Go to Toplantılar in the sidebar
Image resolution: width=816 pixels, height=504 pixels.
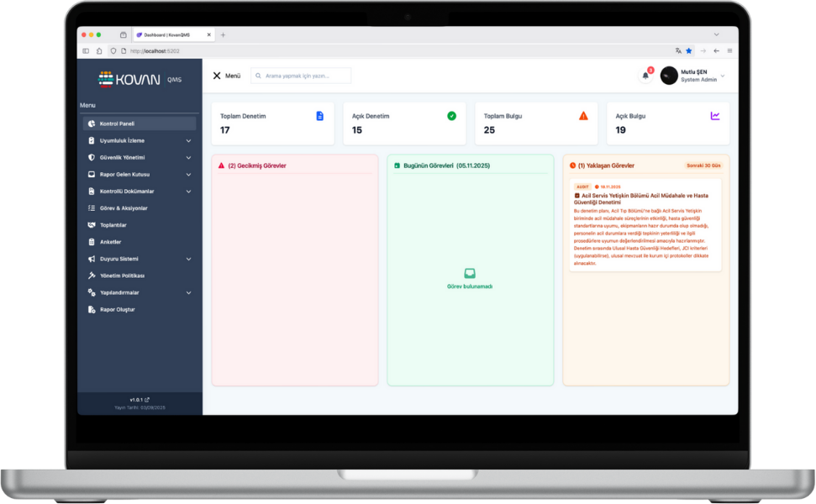[113, 225]
